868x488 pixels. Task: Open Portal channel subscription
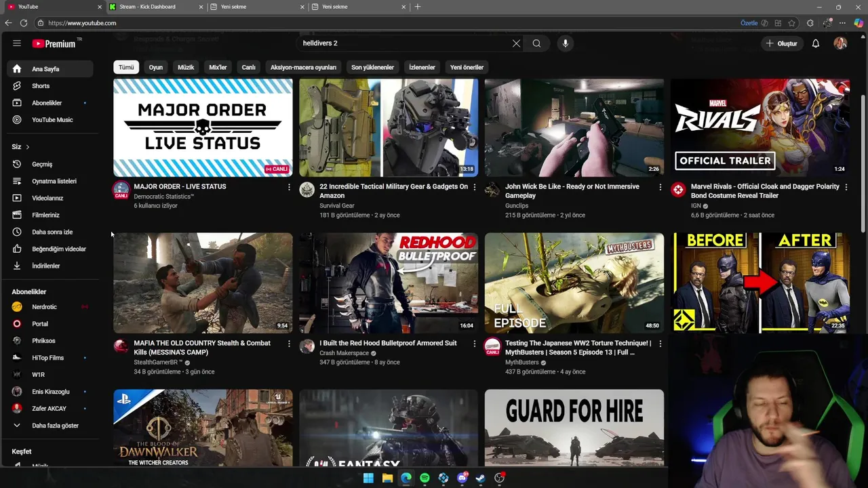(50, 324)
